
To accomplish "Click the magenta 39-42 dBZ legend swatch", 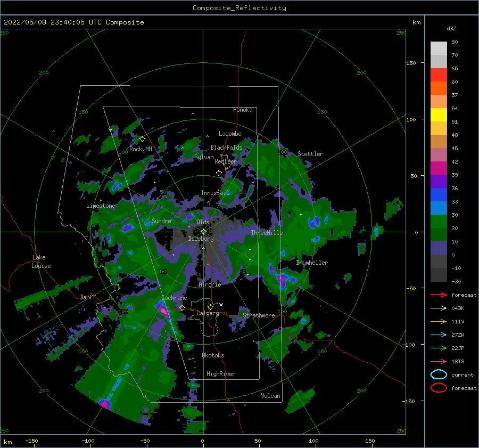I will tap(439, 168).
